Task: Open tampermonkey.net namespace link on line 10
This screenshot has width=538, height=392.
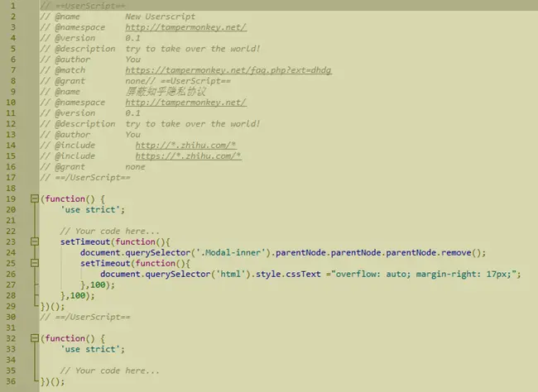Action: coord(185,103)
